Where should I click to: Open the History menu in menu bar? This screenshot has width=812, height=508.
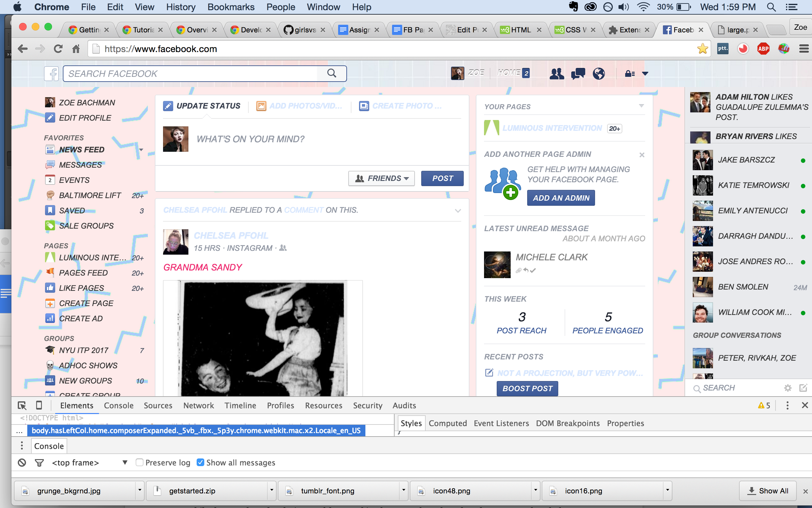(181, 7)
